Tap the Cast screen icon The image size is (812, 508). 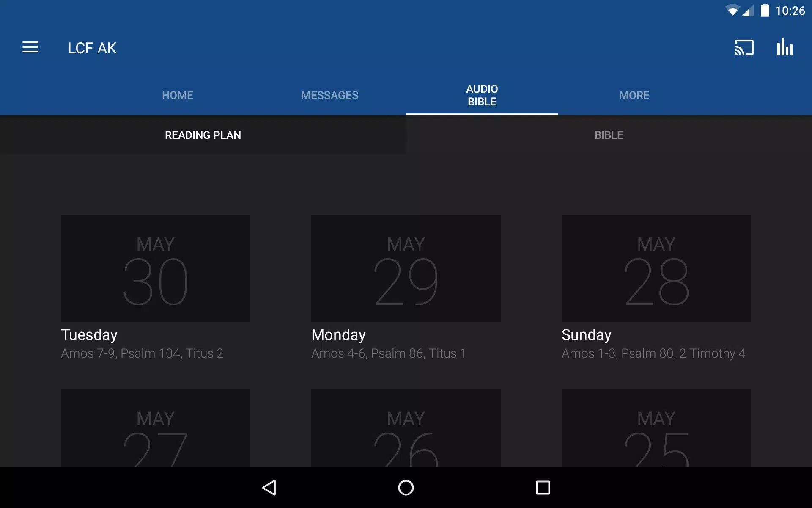tap(744, 47)
